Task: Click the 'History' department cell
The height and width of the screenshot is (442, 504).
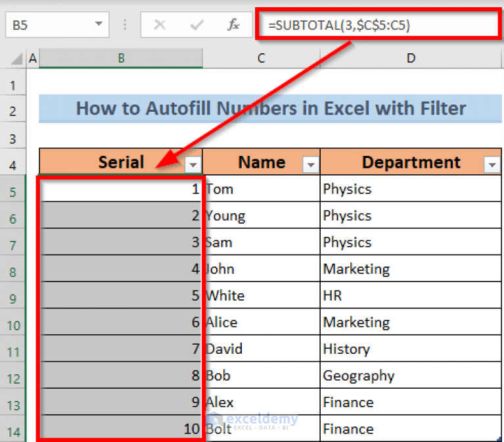Action: [411, 349]
